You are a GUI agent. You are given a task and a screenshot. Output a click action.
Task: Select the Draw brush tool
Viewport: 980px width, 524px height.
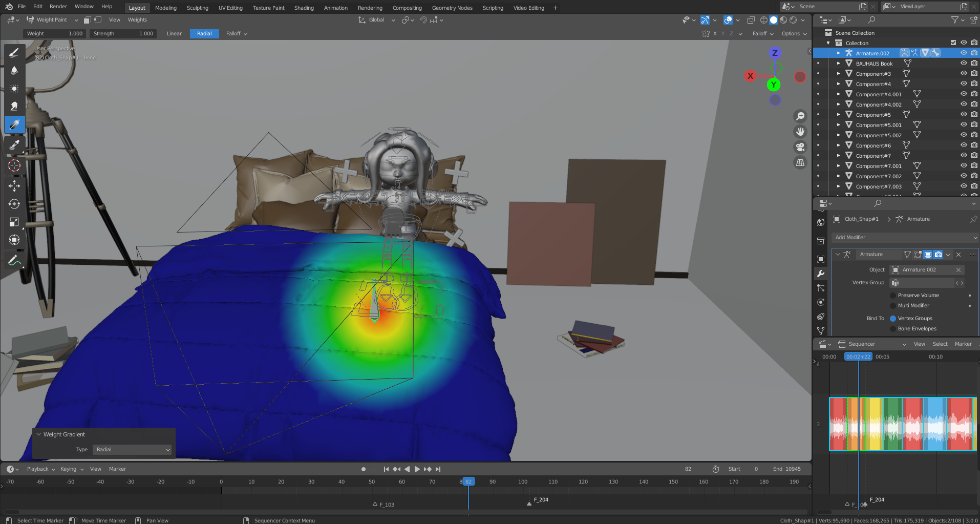14,52
